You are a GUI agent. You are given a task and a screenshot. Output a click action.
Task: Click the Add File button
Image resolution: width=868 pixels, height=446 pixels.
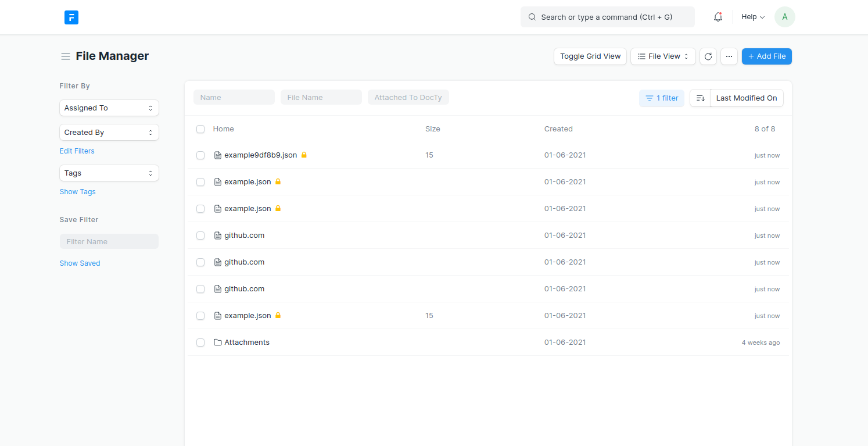pyautogui.click(x=766, y=56)
